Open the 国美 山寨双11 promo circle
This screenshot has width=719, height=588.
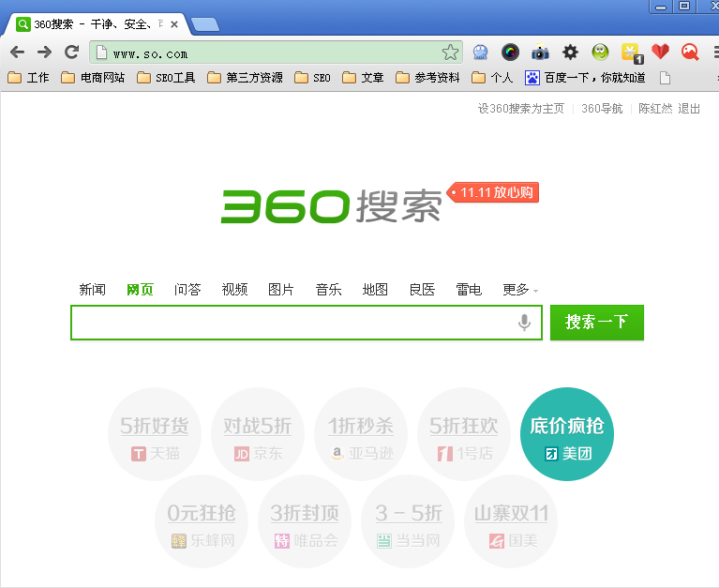[x=511, y=521]
